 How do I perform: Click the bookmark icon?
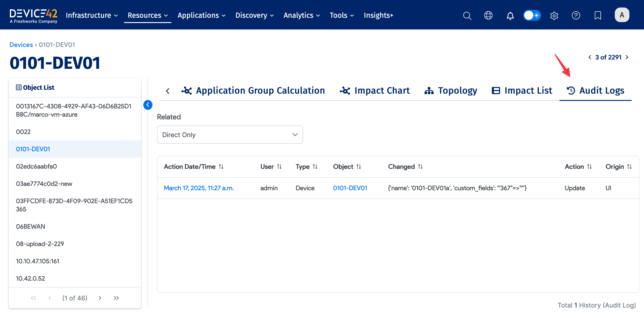pos(597,15)
